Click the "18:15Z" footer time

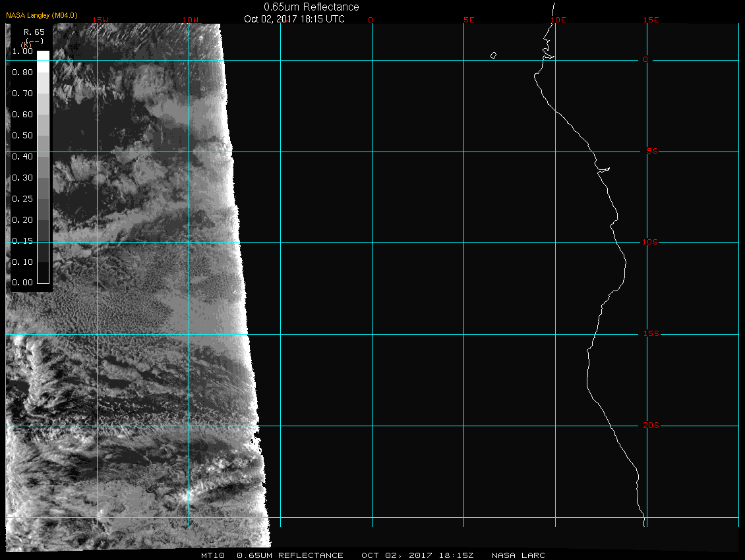456,555
